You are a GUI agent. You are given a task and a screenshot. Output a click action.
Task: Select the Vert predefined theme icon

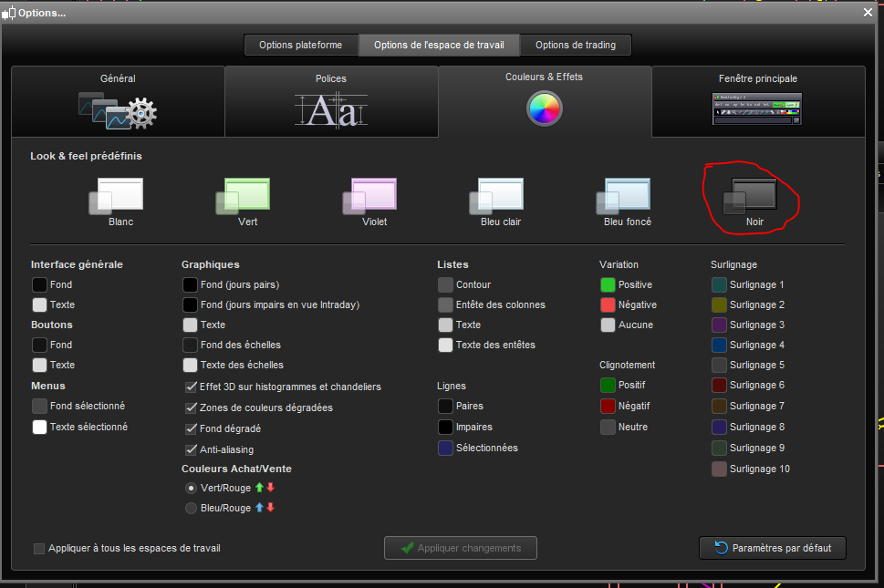[243, 196]
